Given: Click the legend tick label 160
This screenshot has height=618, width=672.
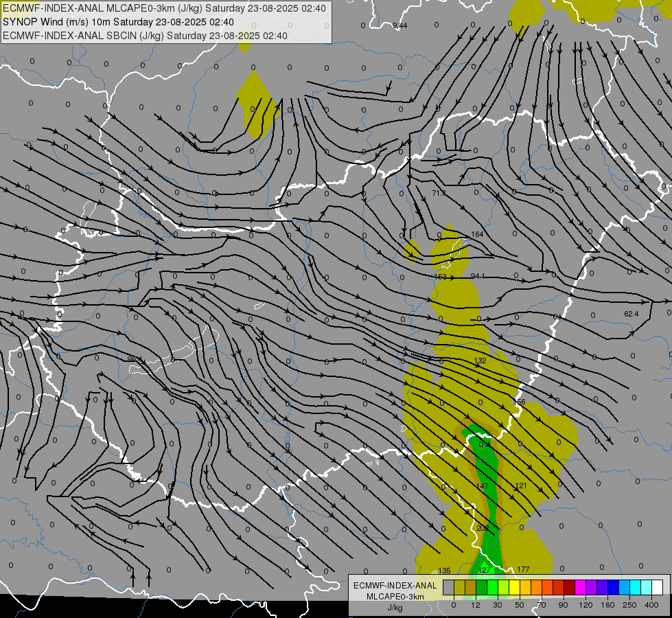Looking at the screenshot, I should (x=607, y=605).
